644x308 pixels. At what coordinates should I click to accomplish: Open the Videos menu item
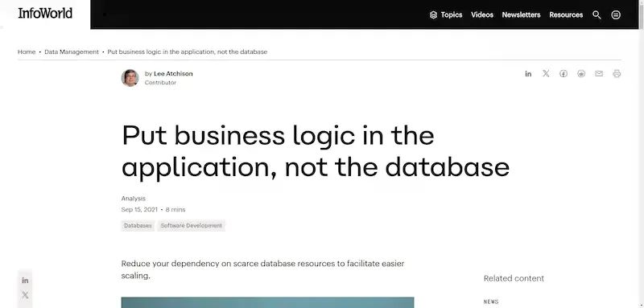coord(482,14)
